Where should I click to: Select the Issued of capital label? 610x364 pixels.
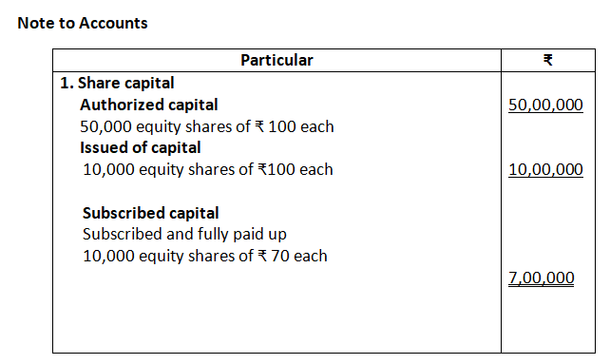(x=140, y=147)
